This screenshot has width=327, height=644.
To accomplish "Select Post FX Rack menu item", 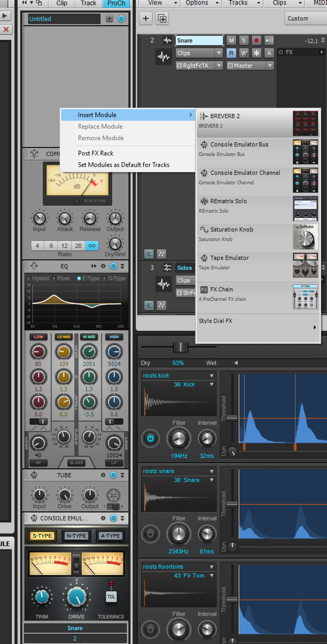I will point(96,153).
